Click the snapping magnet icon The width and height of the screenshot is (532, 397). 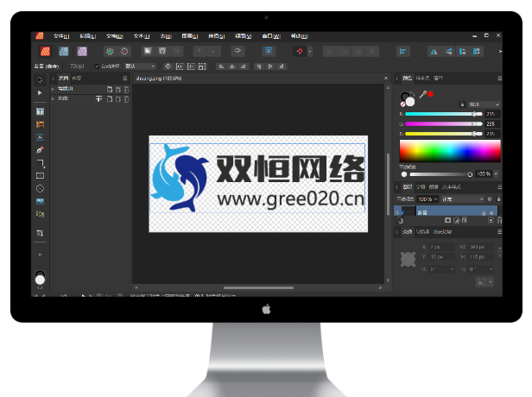coord(299,51)
